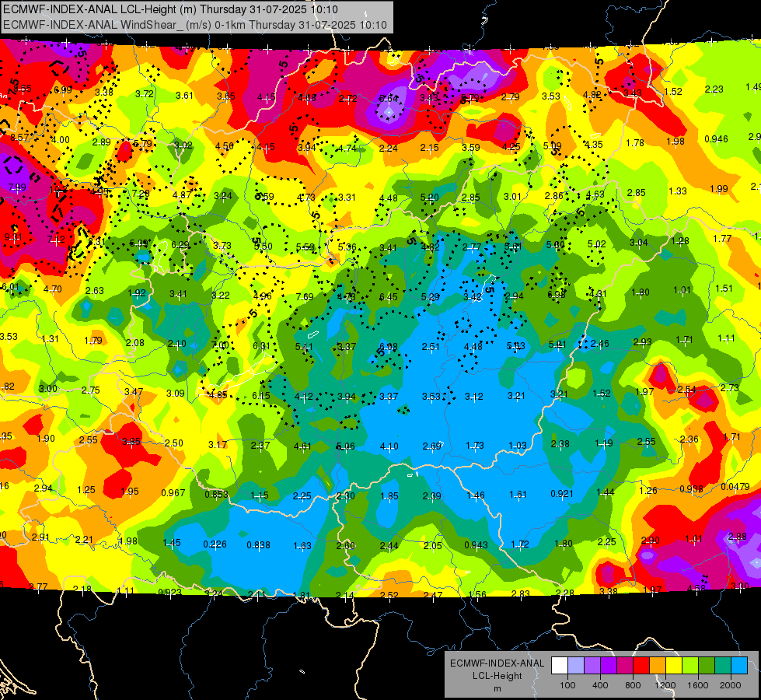
Task: Click the map value 0.946
Action: [716, 139]
